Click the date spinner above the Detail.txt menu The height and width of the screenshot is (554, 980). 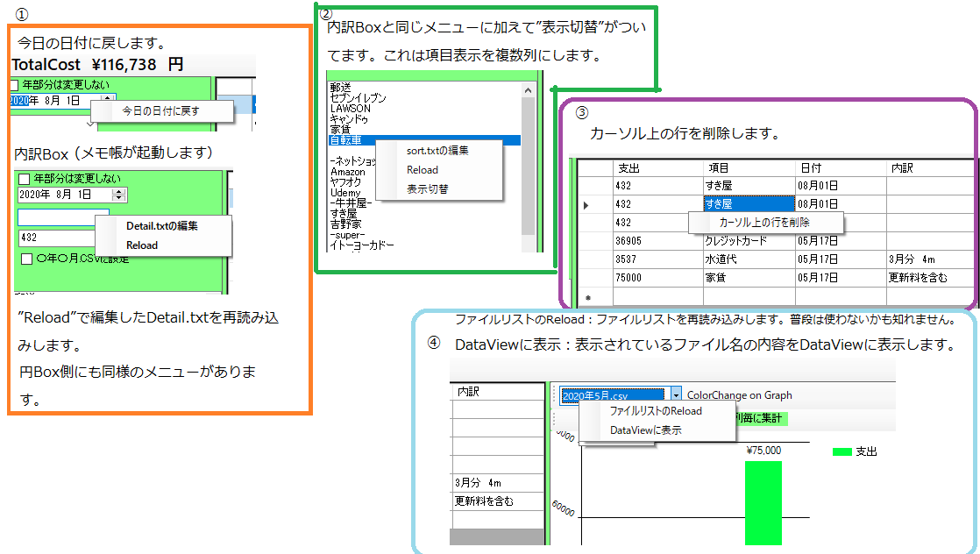[x=118, y=195]
